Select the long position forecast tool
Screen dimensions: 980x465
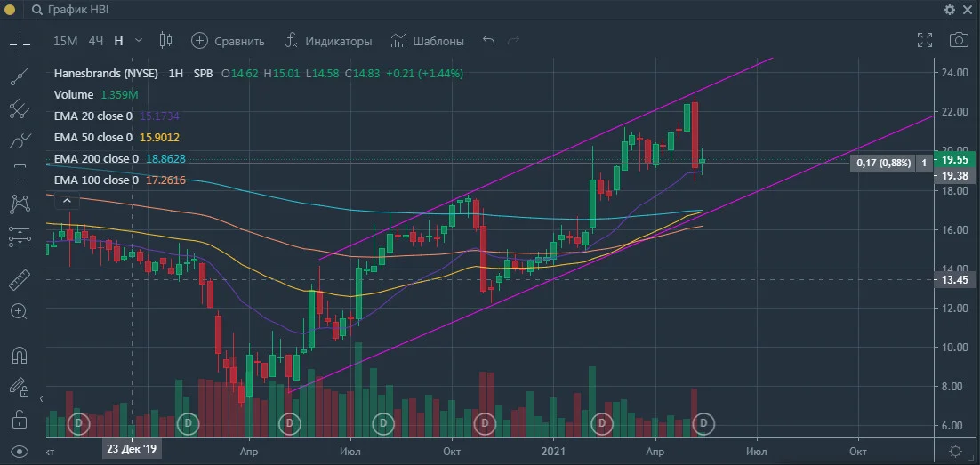(20, 237)
